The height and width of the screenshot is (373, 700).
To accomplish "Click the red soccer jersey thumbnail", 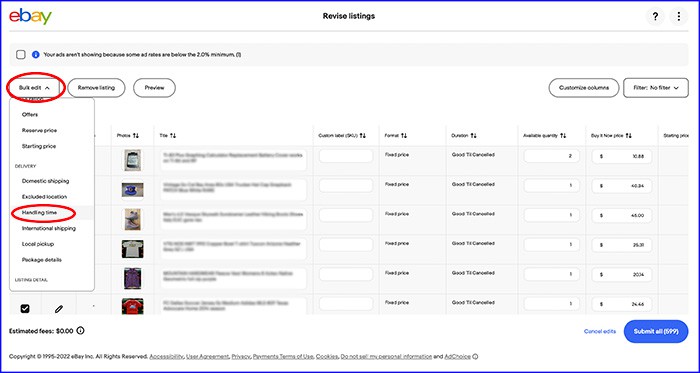I will (132, 307).
